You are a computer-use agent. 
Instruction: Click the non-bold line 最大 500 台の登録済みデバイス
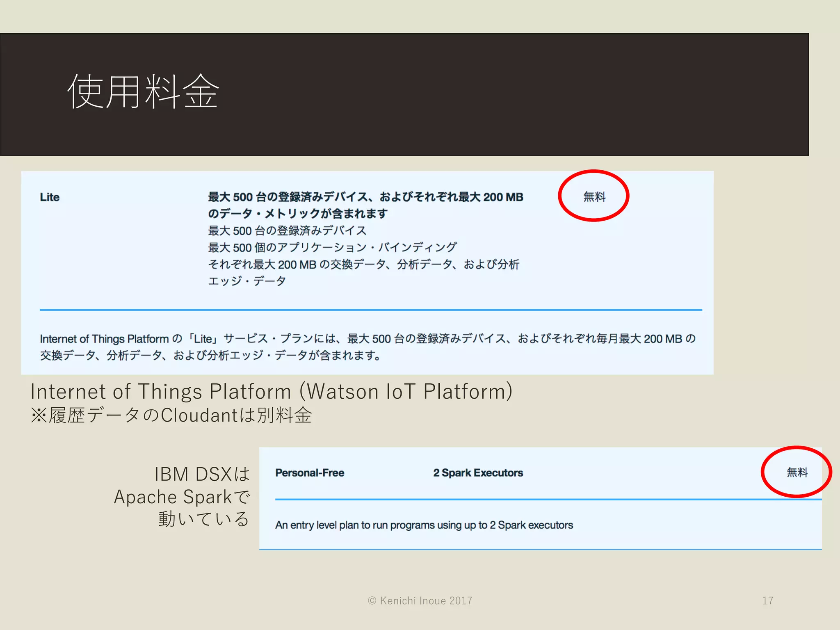[x=287, y=231]
